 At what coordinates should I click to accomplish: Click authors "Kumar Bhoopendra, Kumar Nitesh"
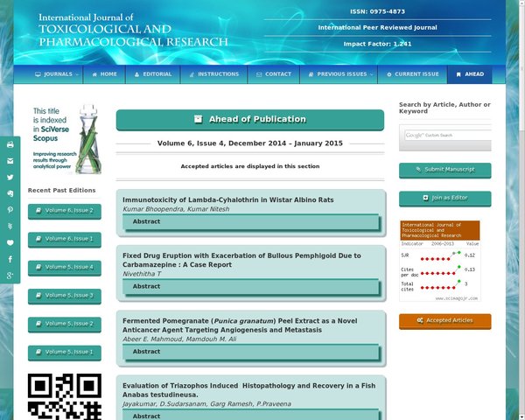[x=176, y=209]
